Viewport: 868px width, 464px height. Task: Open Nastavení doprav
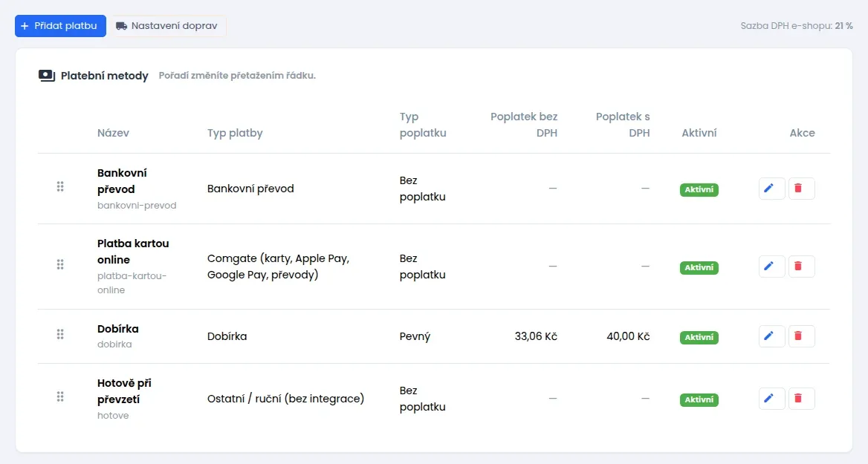pos(167,26)
